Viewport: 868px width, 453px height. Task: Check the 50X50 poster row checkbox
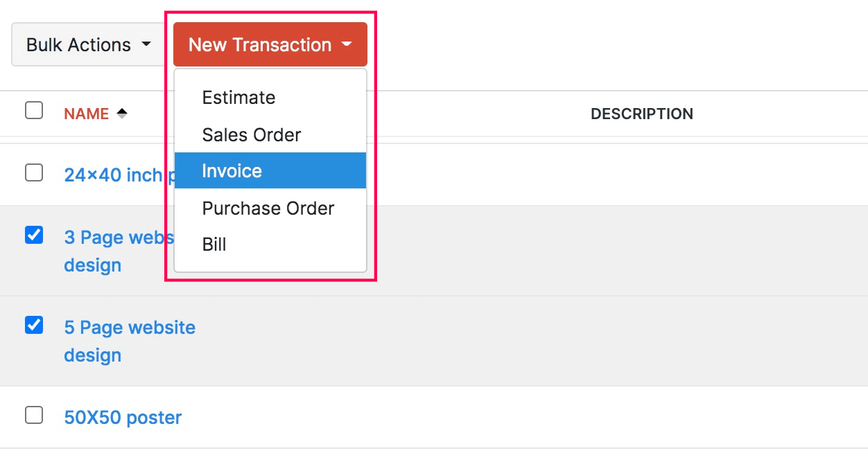click(x=33, y=414)
